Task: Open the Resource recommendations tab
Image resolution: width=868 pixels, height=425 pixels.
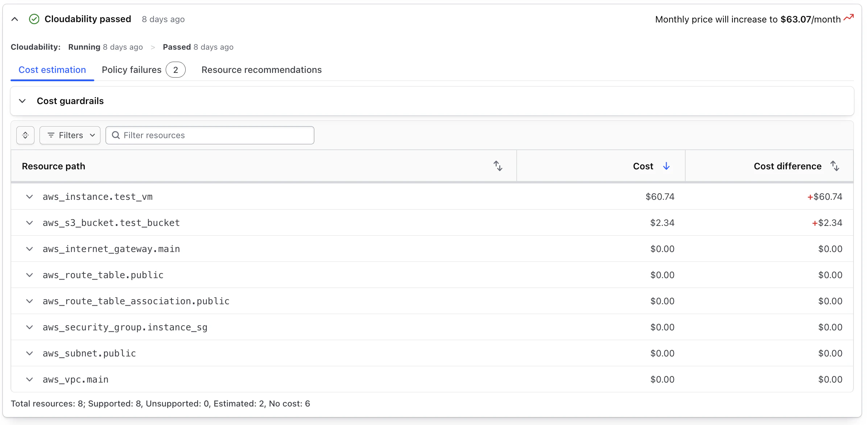Action: [x=261, y=70]
